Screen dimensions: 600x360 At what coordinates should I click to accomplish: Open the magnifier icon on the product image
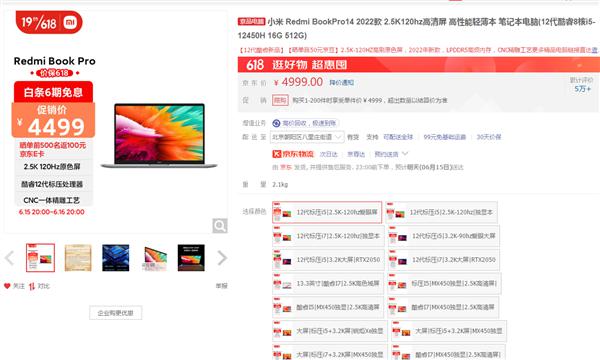tap(220, 226)
